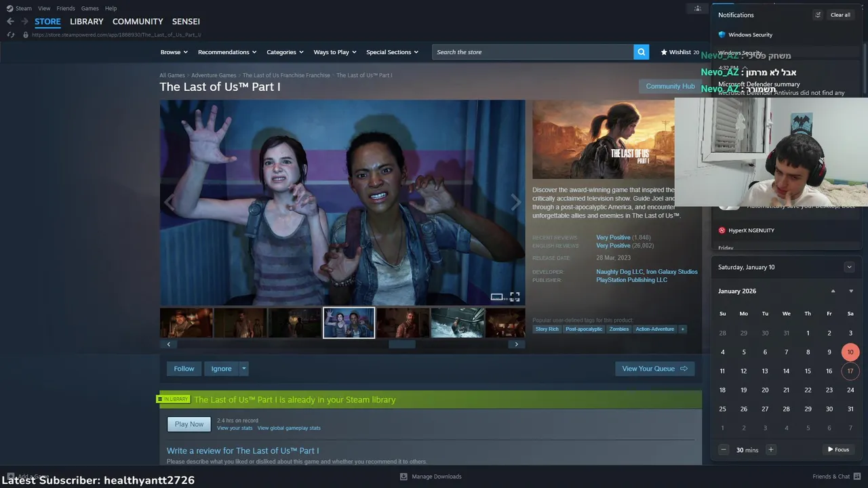Toggle theater mode icon on the screenshot viewer

tap(496, 297)
